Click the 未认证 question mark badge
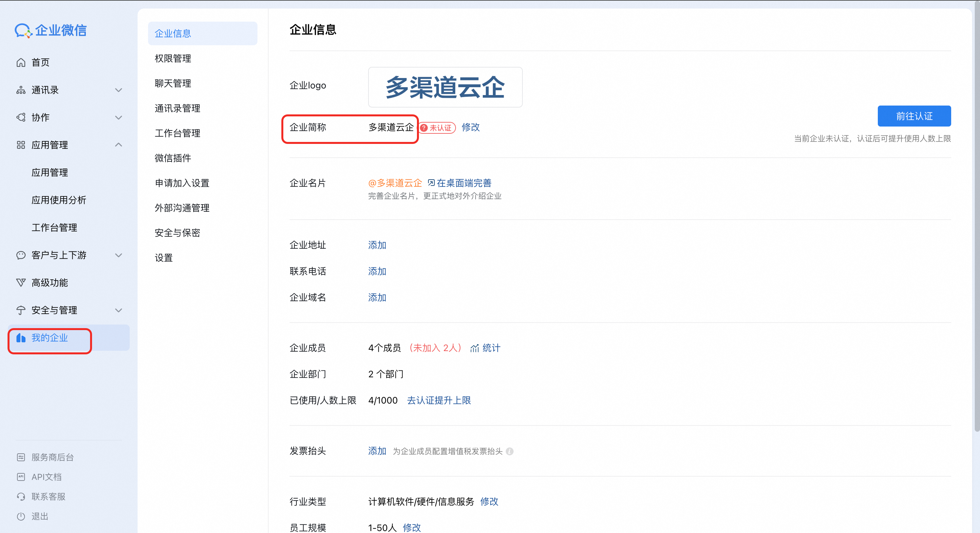 click(x=424, y=128)
